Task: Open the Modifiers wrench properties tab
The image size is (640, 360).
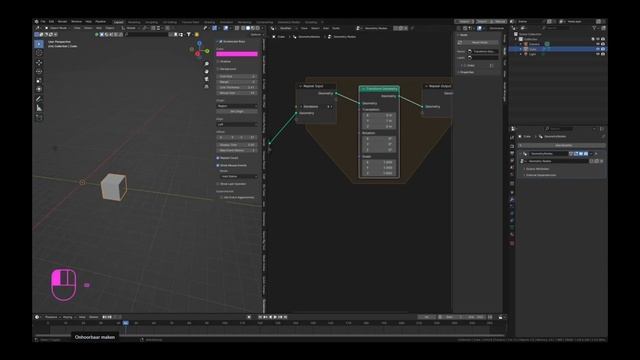Action: pos(512,200)
